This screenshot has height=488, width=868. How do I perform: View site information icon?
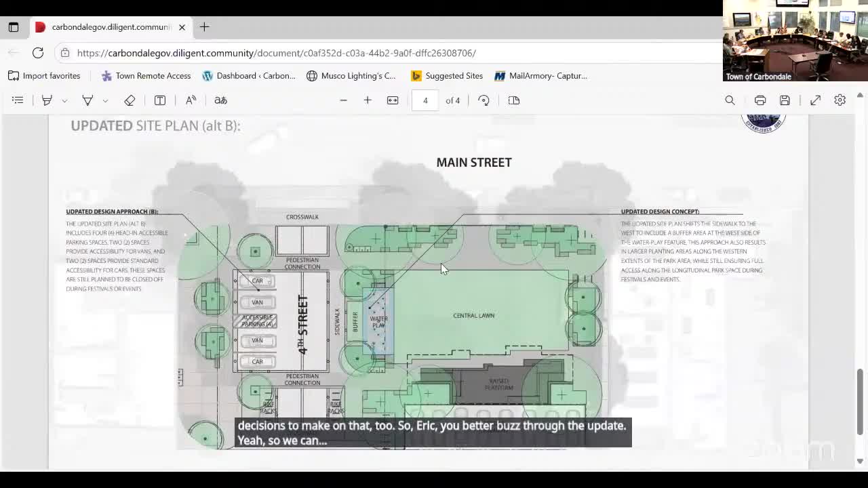pyautogui.click(x=64, y=53)
